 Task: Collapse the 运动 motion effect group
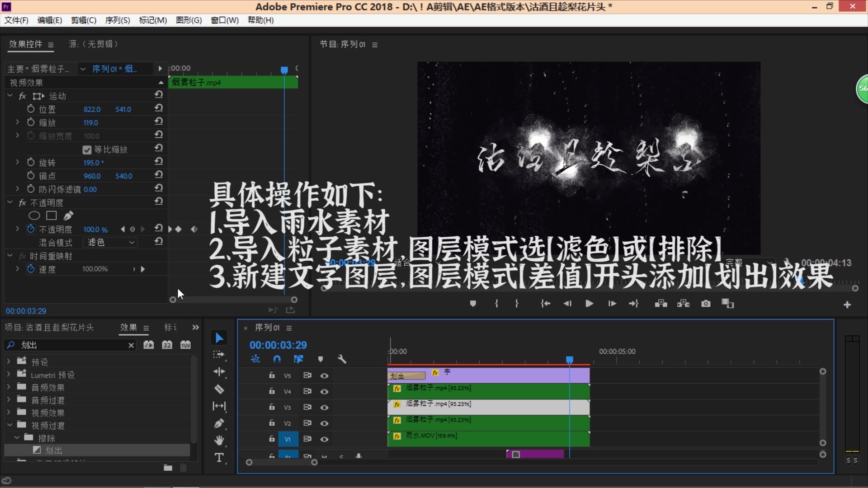[x=10, y=96]
